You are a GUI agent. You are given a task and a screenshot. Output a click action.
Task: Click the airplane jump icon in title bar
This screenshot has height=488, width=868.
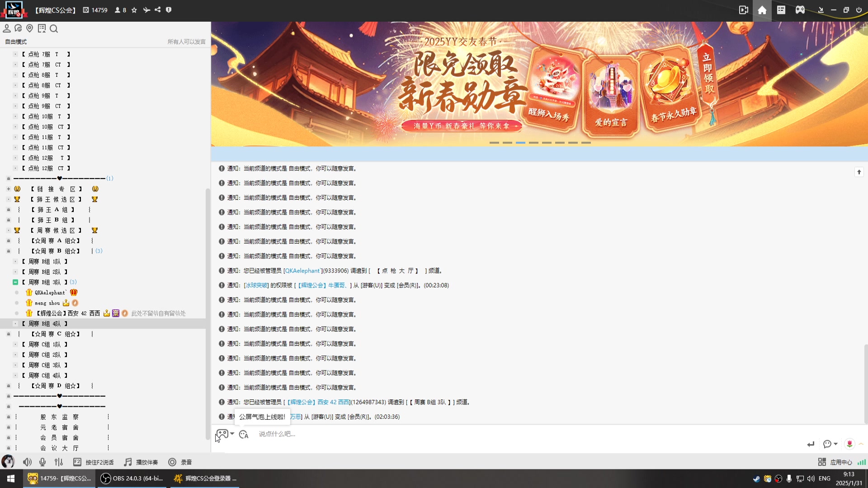coord(146,10)
